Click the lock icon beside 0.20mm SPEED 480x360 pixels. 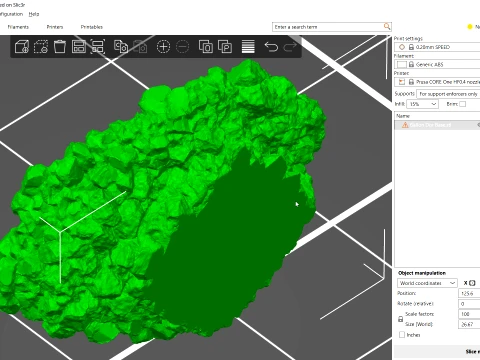click(411, 47)
